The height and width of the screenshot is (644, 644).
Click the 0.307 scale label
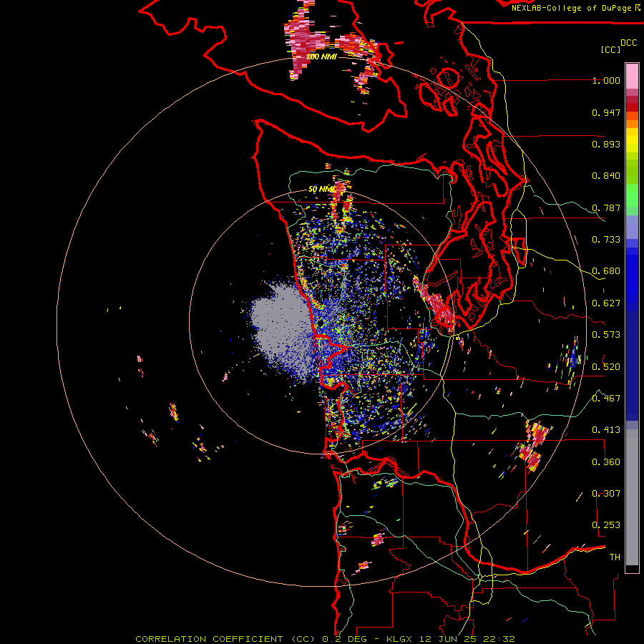[606, 493]
